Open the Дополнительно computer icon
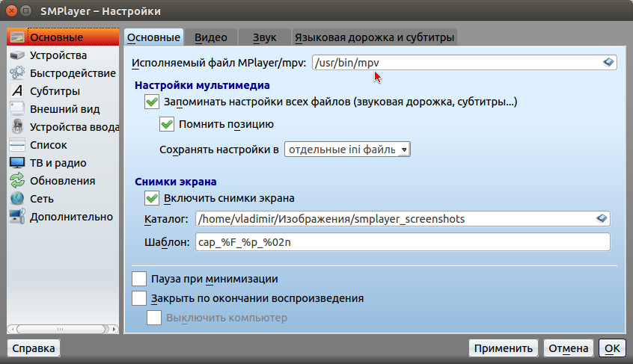This screenshot has height=364, width=633. tap(17, 217)
